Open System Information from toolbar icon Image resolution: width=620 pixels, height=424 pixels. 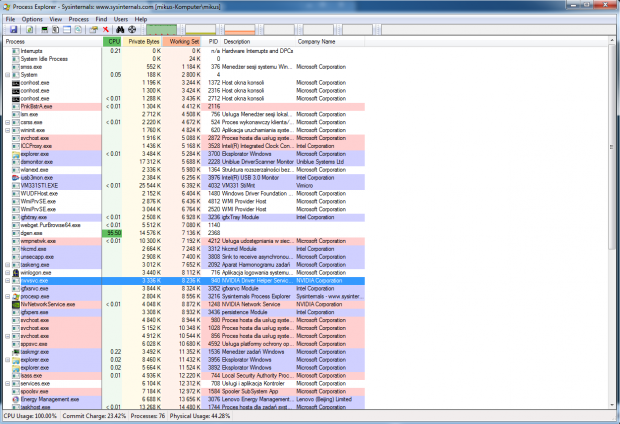tap(44, 30)
